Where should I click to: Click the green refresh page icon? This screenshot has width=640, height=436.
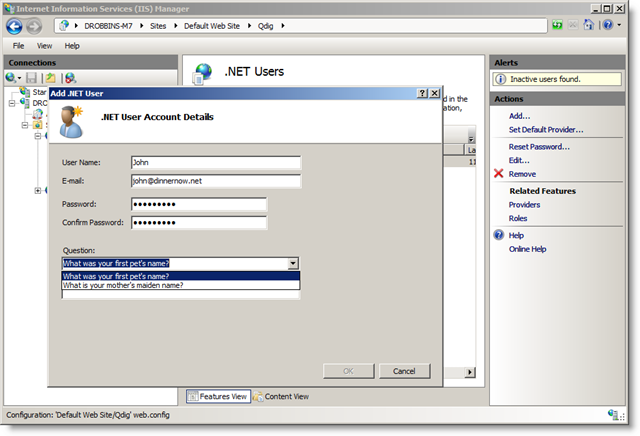click(557, 25)
